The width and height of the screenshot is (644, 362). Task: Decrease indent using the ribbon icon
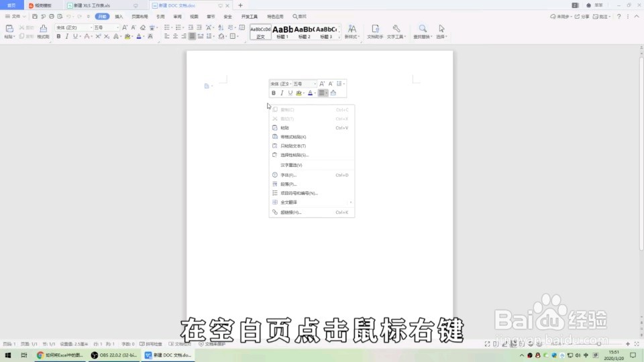click(x=191, y=27)
